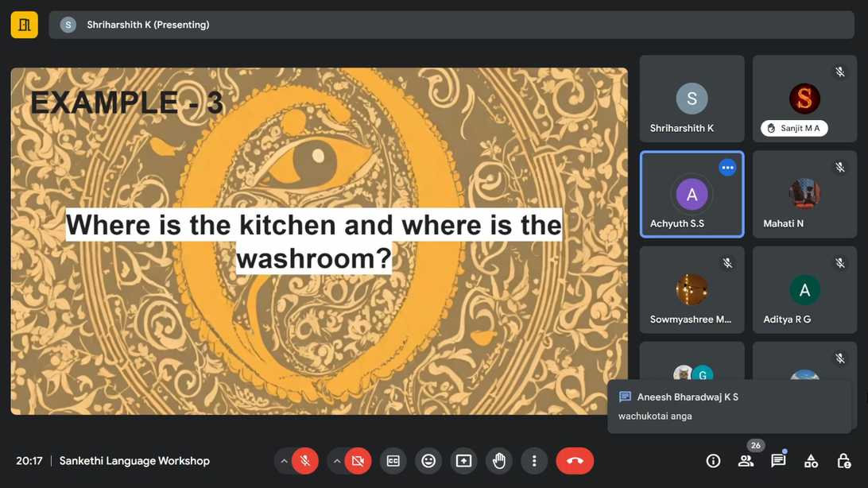Click the presented Example 3 slide

click(x=319, y=241)
